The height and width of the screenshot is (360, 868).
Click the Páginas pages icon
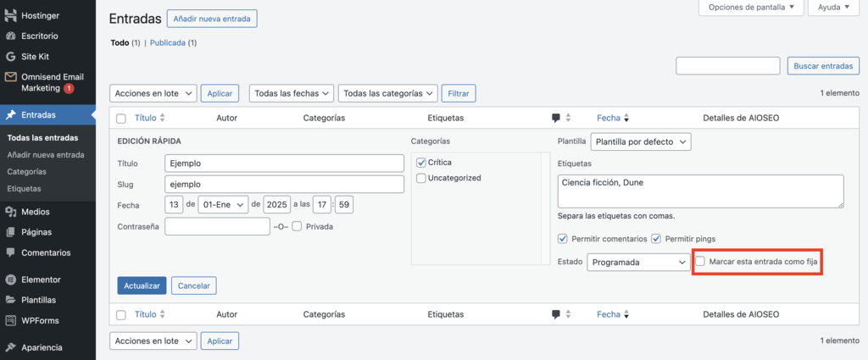(10, 232)
